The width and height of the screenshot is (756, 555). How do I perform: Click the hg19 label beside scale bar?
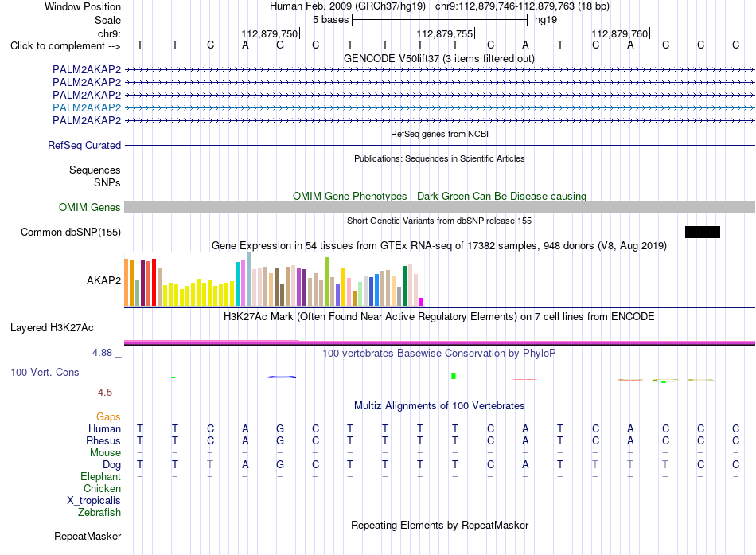[x=546, y=20]
